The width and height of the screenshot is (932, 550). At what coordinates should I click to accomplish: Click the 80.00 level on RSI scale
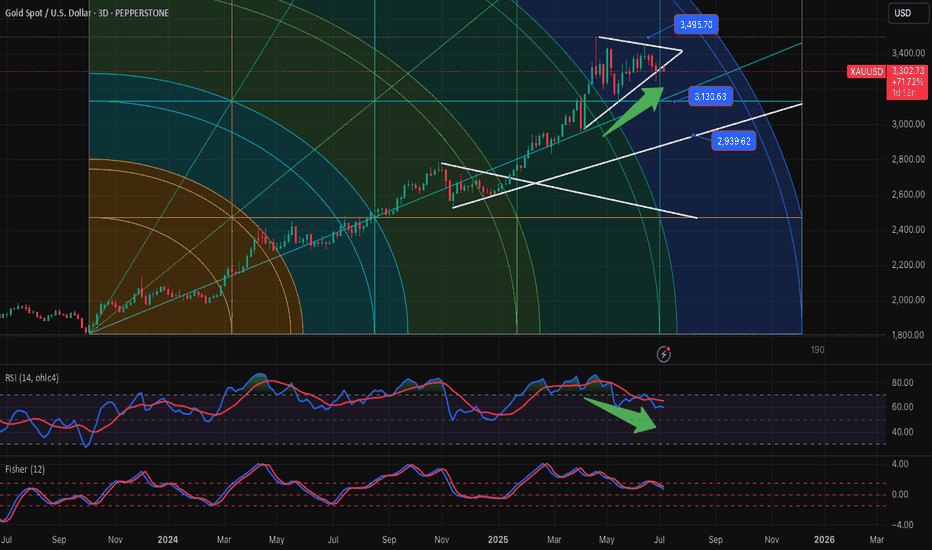[x=902, y=382]
